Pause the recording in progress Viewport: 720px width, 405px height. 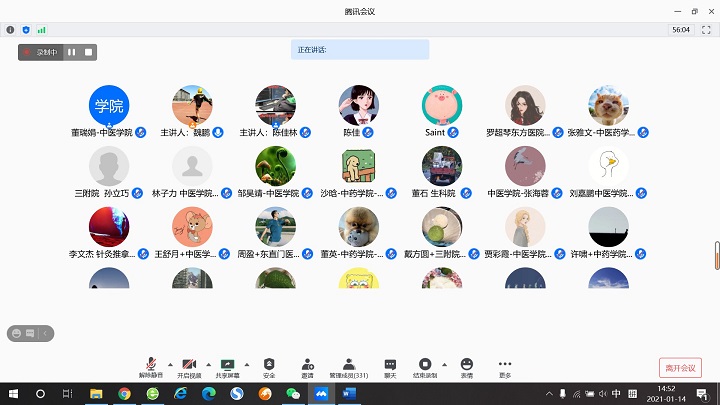click(71, 51)
